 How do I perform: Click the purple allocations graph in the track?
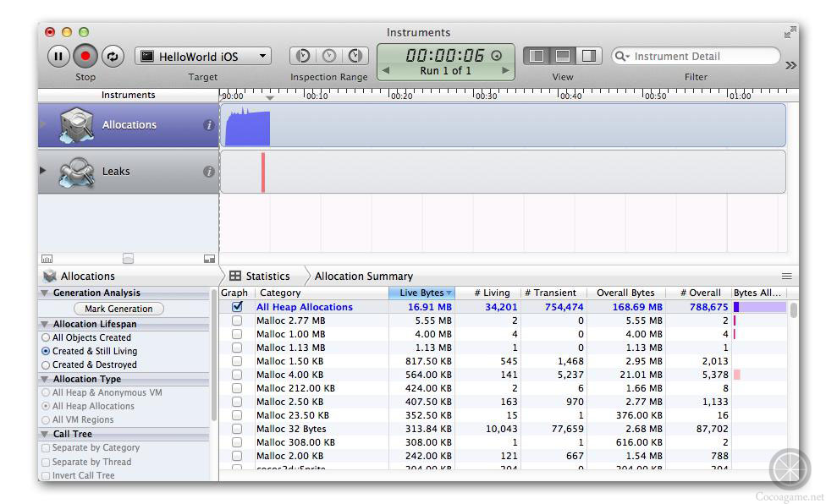coord(247,127)
